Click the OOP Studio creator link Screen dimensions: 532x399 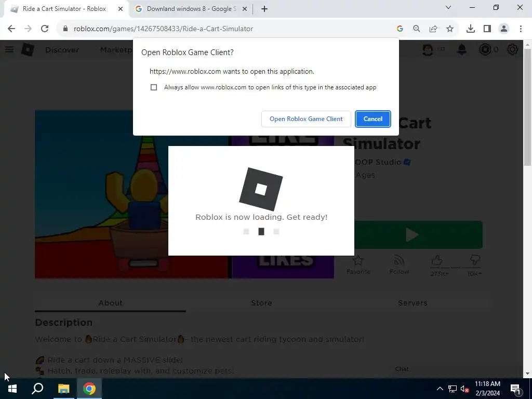[x=378, y=162]
